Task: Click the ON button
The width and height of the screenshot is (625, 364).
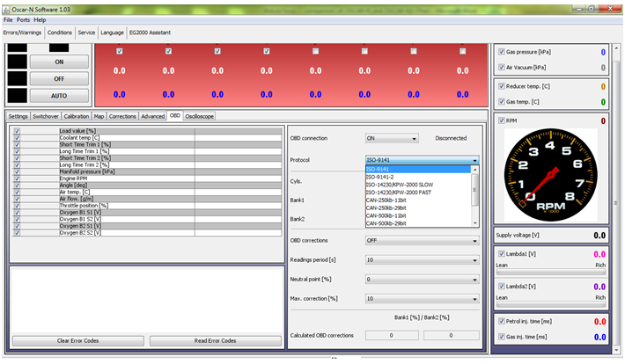Action: coord(59,62)
